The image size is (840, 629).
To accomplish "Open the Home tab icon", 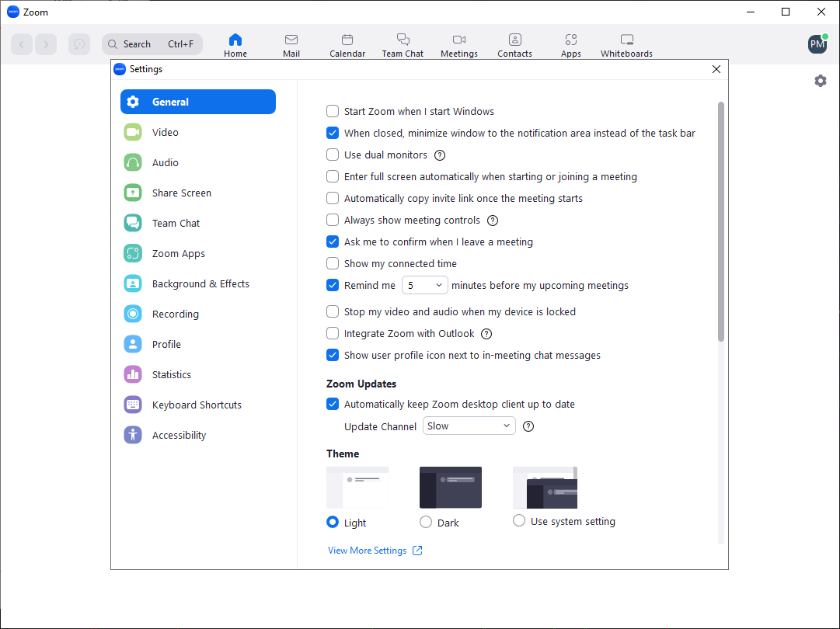I will pyautogui.click(x=235, y=40).
